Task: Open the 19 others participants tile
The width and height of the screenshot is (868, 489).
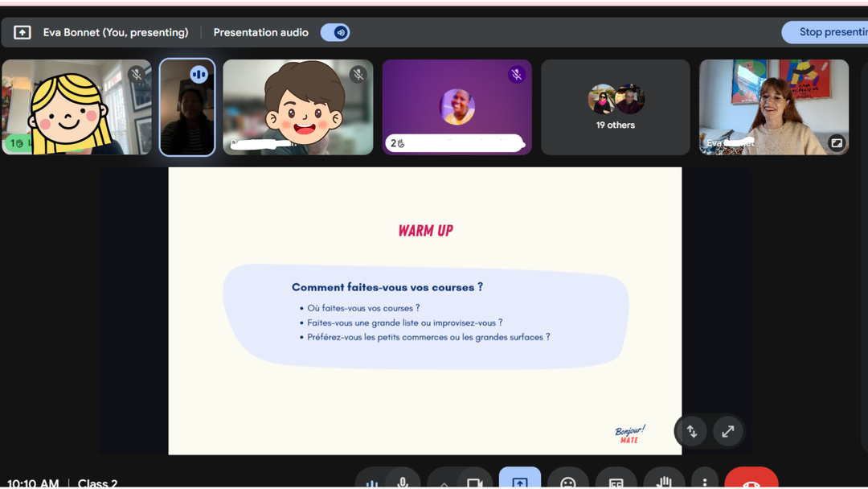Action: pyautogui.click(x=615, y=107)
